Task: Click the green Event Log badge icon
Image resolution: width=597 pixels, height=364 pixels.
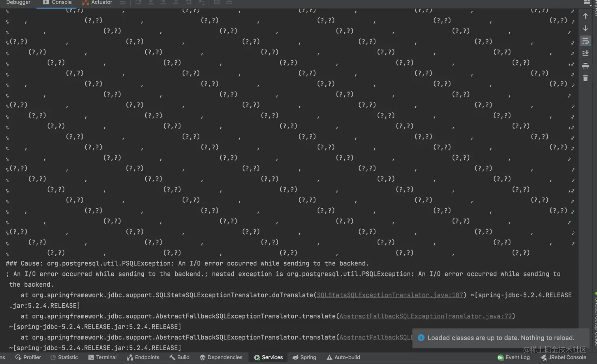Action: [500, 357]
